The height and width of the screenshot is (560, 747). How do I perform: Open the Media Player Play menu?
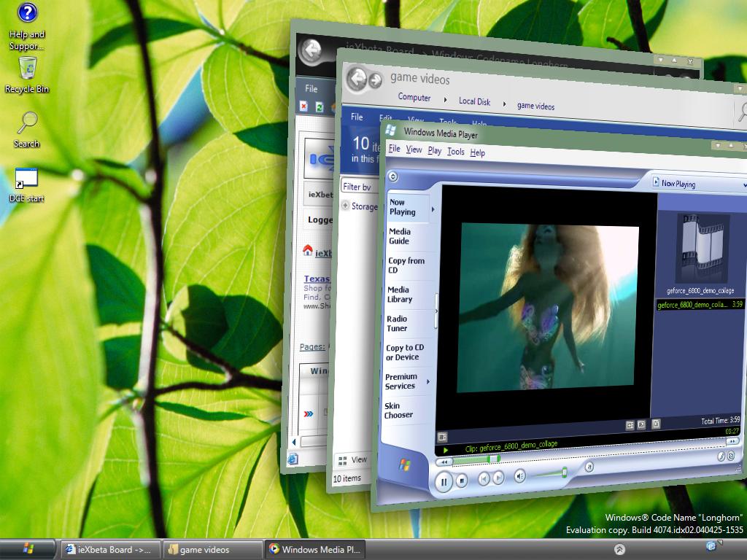(x=435, y=150)
